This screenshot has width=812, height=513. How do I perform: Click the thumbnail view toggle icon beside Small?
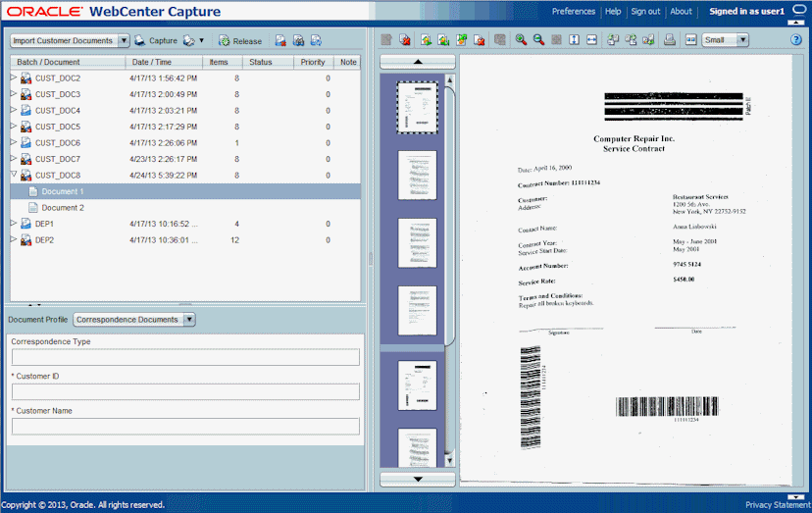(690, 40)
